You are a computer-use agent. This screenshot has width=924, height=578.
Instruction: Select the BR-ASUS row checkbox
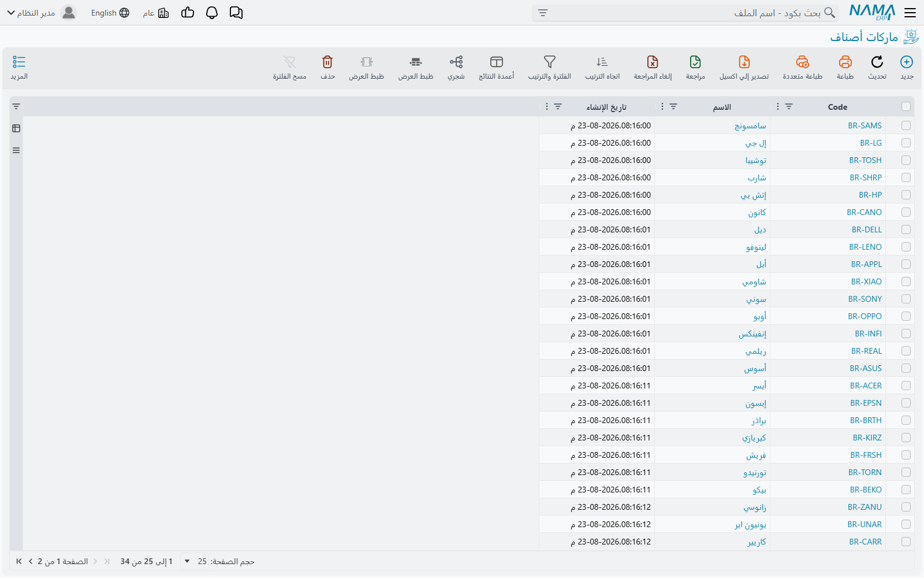906,368
